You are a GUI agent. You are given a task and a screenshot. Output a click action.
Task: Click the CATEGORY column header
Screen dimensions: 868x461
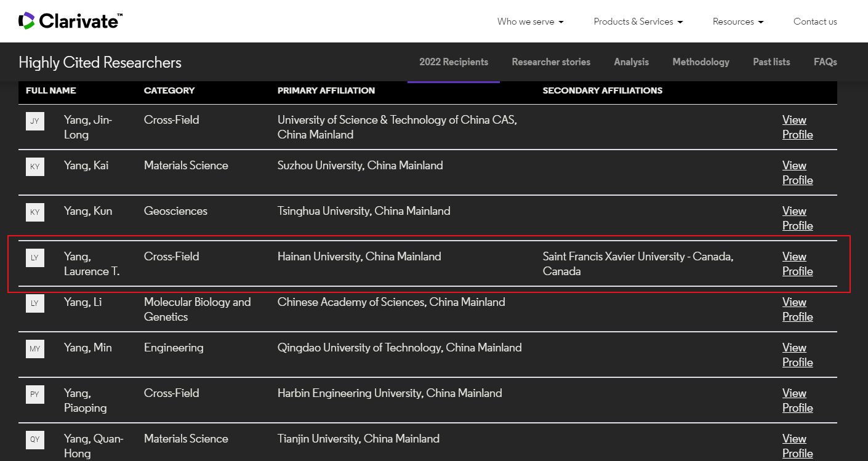coord(169,90)
